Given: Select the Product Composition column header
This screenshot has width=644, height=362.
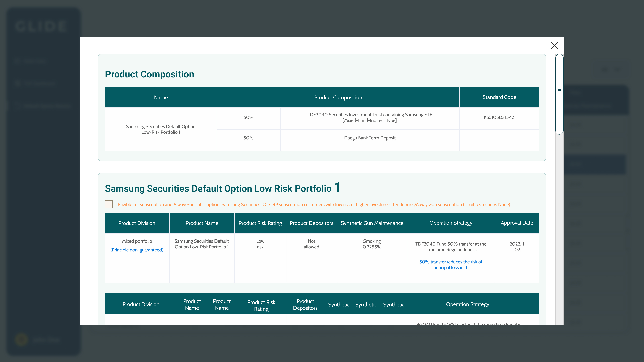Looking at the screenshot, I should [338, 97].
